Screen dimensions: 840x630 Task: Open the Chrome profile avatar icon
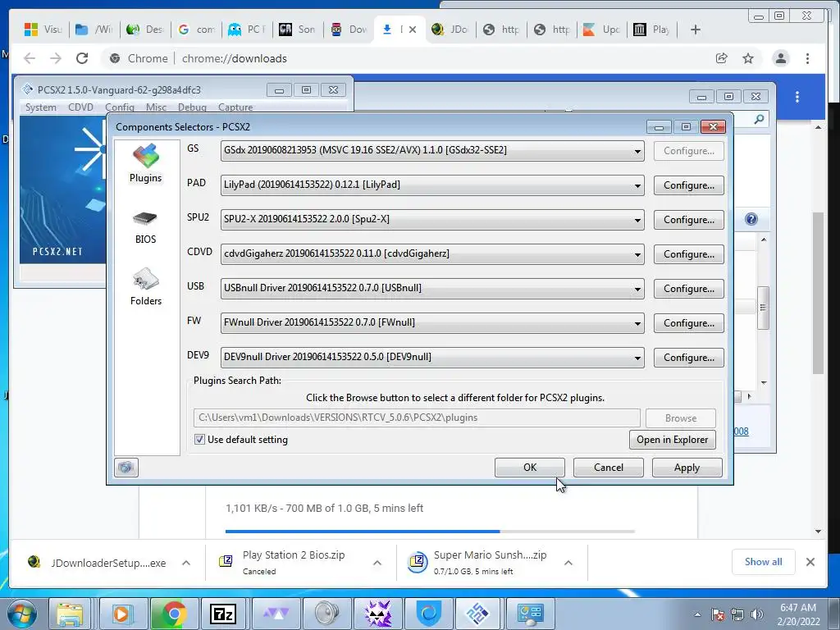pyautogui.click(x=781, y=58)
